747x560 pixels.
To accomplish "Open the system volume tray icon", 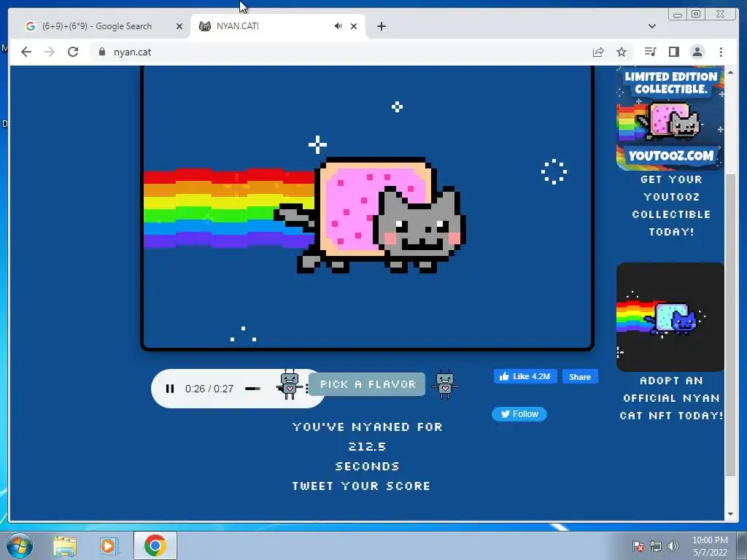I will [673, 546].
